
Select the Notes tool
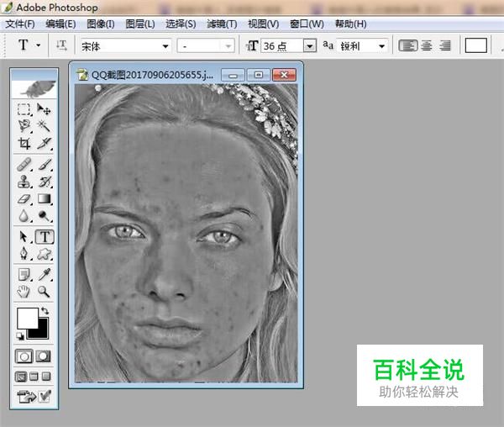(24, 275)
